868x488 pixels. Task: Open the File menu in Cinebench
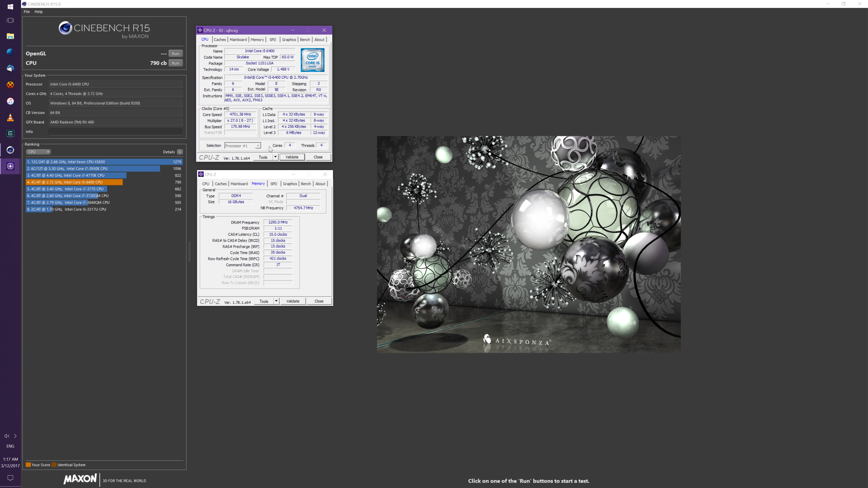(27, 12)
